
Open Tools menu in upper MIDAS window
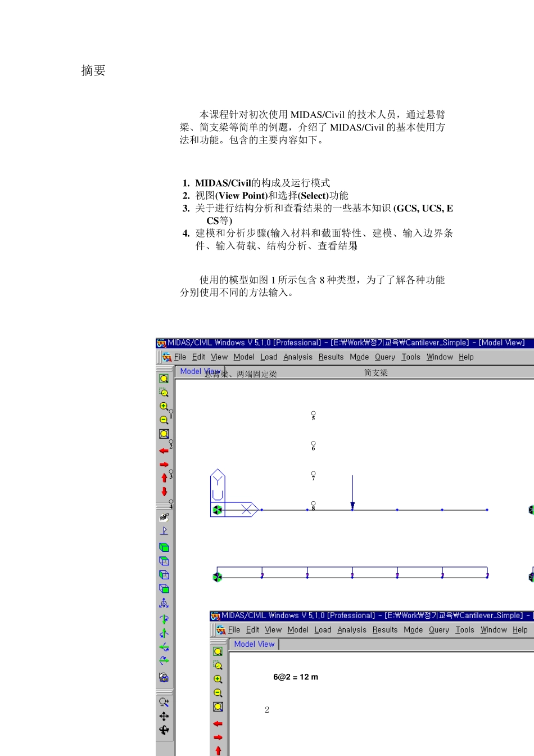coord(411,357)
